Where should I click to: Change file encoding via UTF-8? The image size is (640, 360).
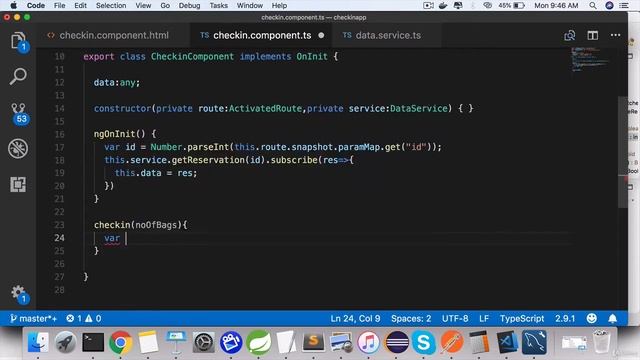tap(455, 318)
